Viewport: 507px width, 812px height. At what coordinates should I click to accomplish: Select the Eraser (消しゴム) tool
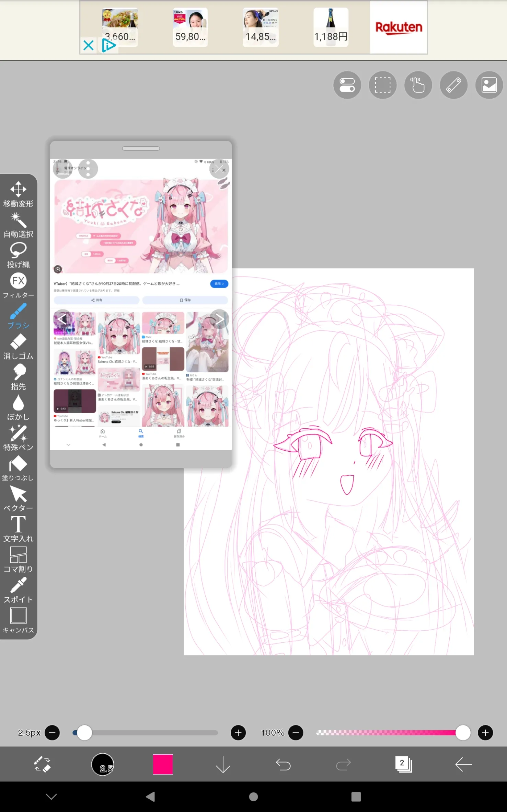click(x=18, y=347)
